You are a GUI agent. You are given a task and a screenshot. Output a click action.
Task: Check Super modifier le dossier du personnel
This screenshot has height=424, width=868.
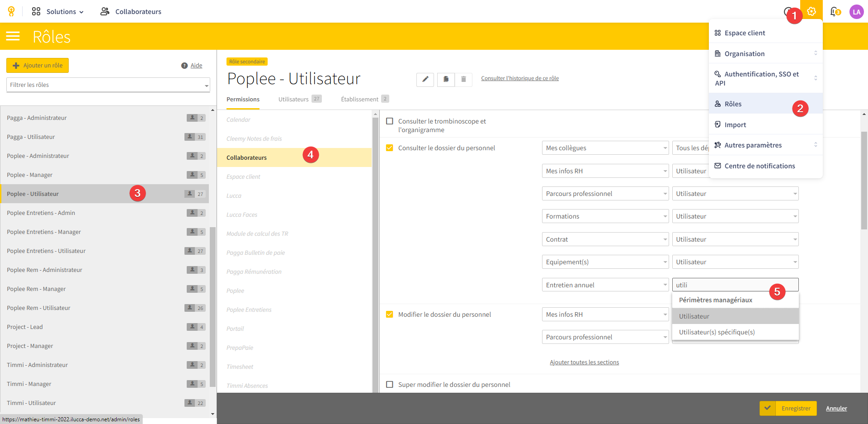(x=390, y=385)
